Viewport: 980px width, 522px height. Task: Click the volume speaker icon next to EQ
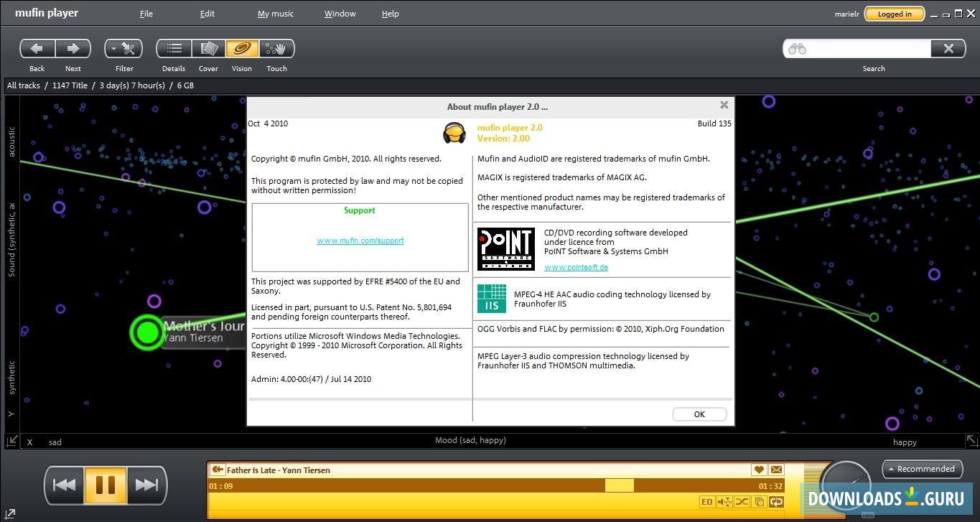pos(724,502)
